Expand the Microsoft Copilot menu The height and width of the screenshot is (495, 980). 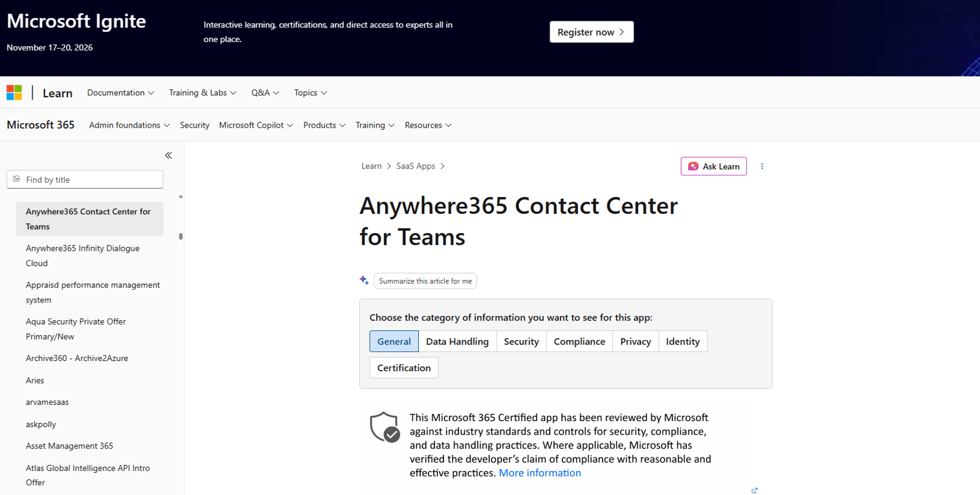point(256,125)
